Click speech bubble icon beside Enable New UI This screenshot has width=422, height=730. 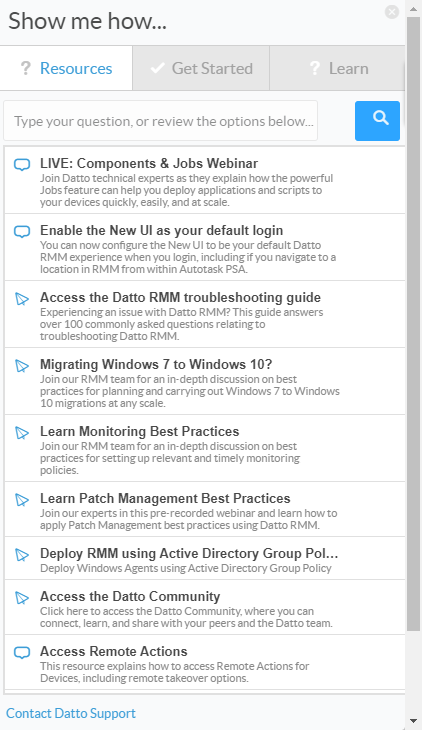coord(22,231)
